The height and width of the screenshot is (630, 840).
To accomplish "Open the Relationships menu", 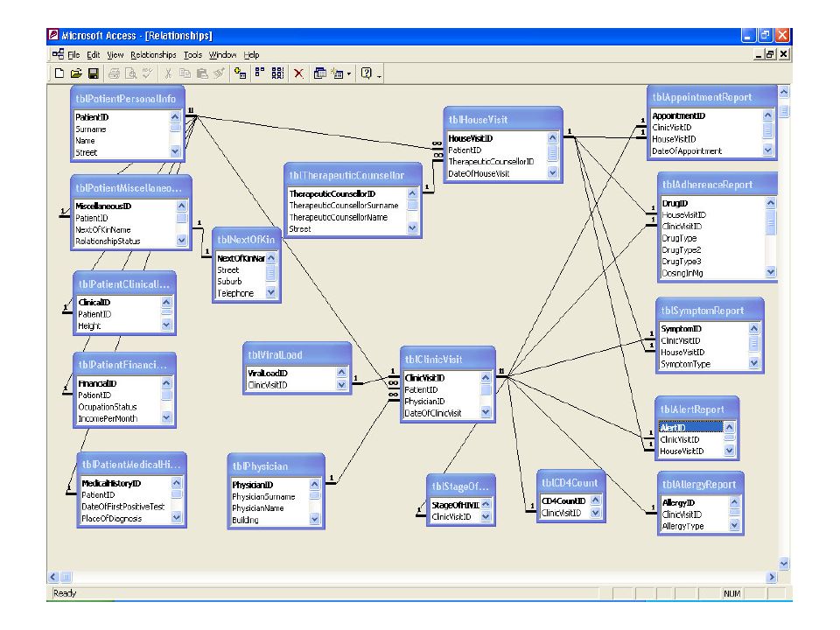I will (x=153, y=54).
